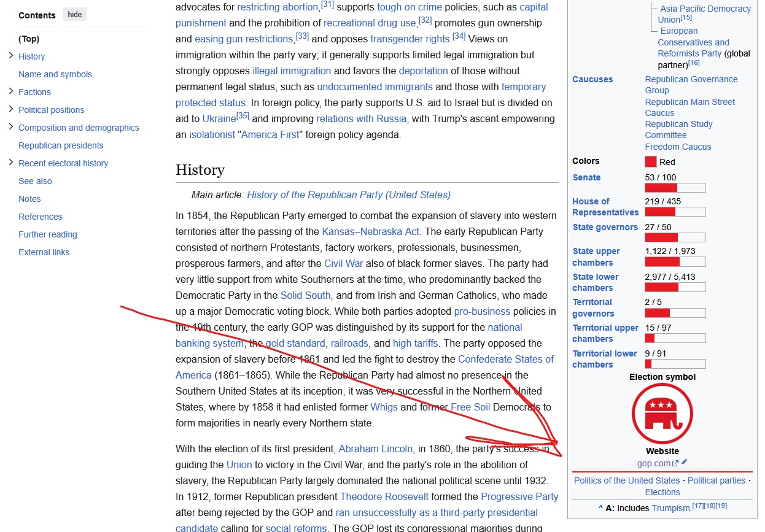Open the pro-business link
This screenshot has height=532, width=765.
point(482,311)
